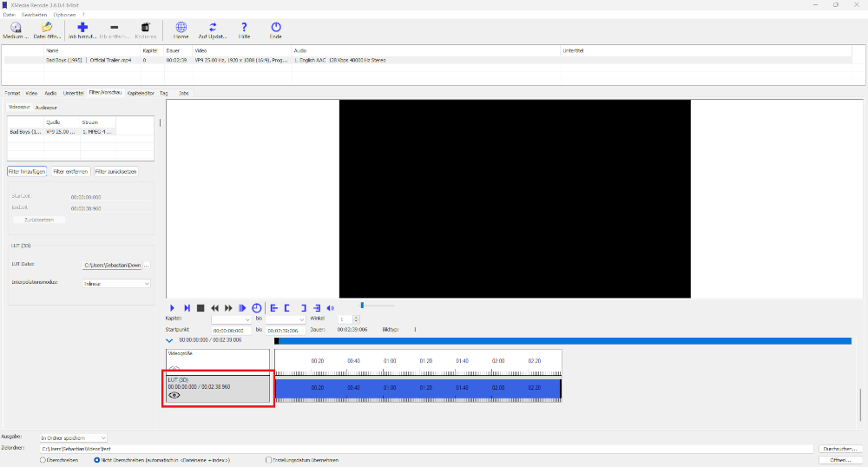868x467 pixels.
Task: Click the Zielordner path input field
Action: point(426,449)
